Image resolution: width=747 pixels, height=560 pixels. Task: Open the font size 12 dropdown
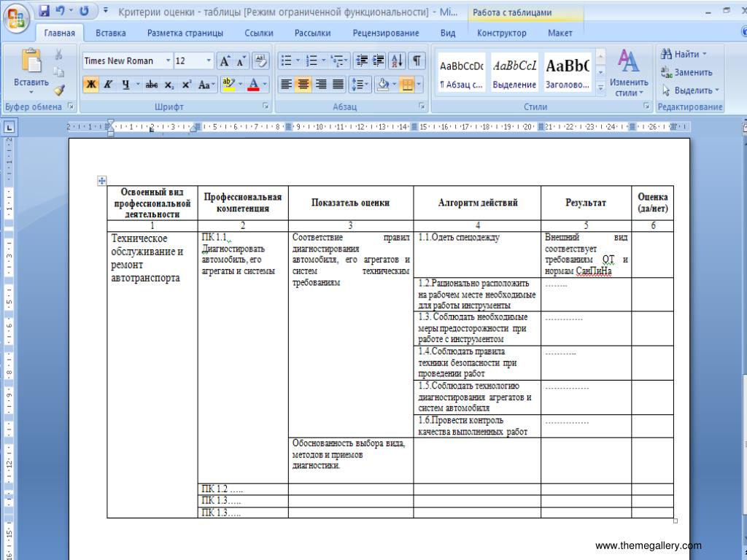click(209, 61)
